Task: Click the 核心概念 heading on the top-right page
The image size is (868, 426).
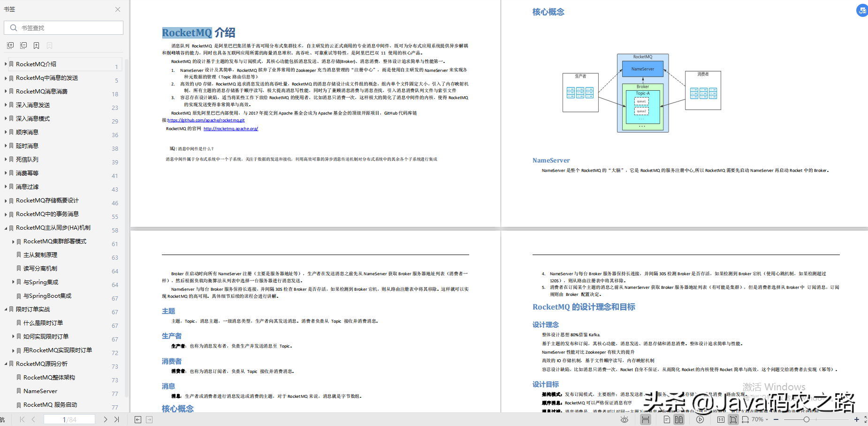Action: point(548,12)
